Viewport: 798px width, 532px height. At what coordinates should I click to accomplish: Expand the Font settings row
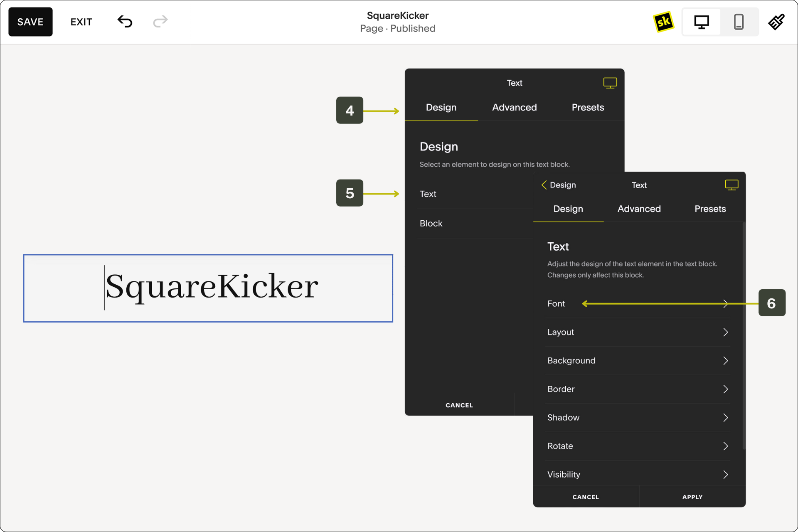coord(638,304)
